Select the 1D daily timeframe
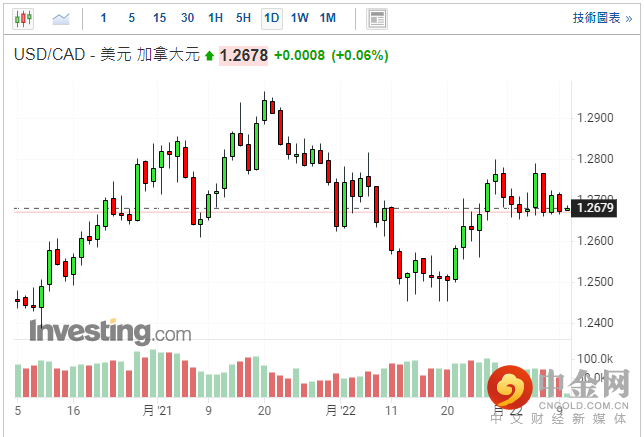The height and width of the screenshot is (437, 644). [272, 18]
